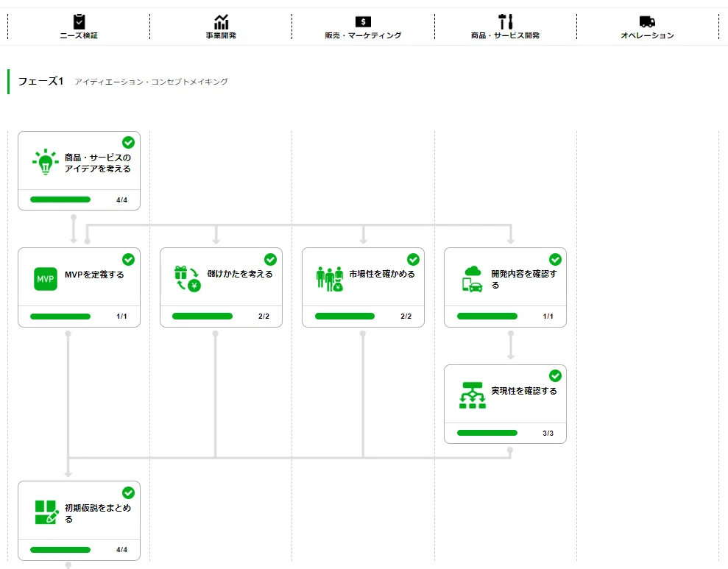Select the 商品・サービス開発 category tab
The image size is (728, 569).
pyautogui.click(x=505, y=27)
